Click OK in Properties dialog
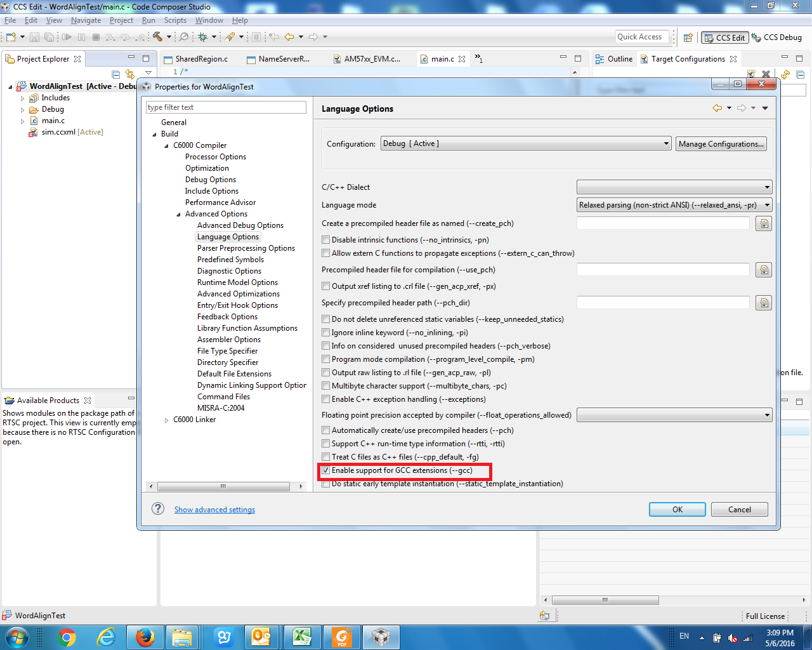 (678, 509)
